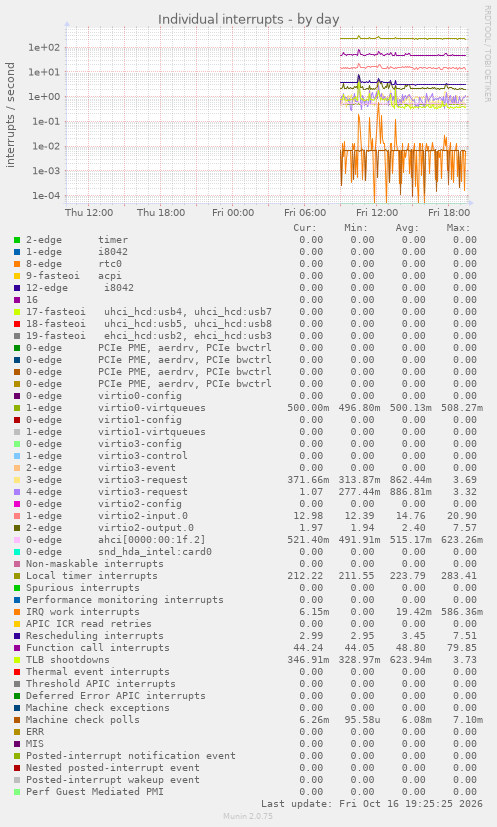Click the '1e+00' y-axis label
Image resolution: width=497 pixels, height=827 pixels.
[44, 97]
